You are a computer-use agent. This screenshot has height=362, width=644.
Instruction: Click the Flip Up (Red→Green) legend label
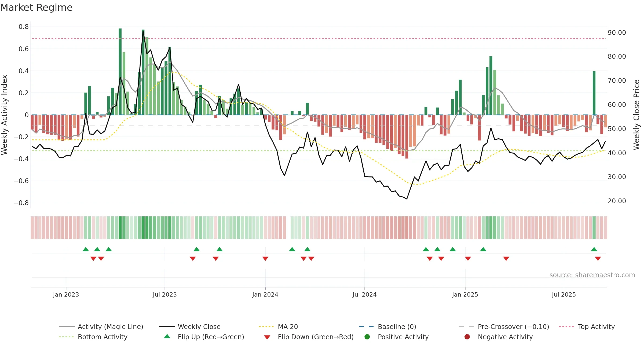coord(211,337)
